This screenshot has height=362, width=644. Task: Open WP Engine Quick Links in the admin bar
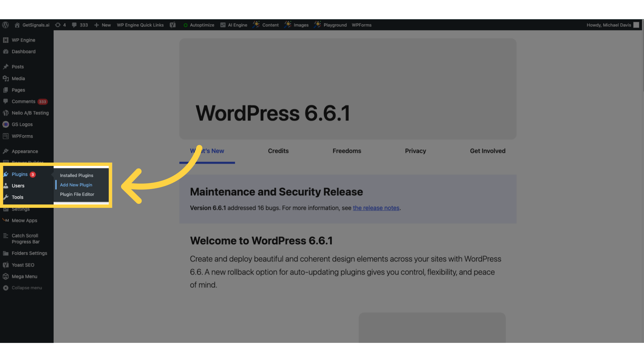tap(140, 25)
